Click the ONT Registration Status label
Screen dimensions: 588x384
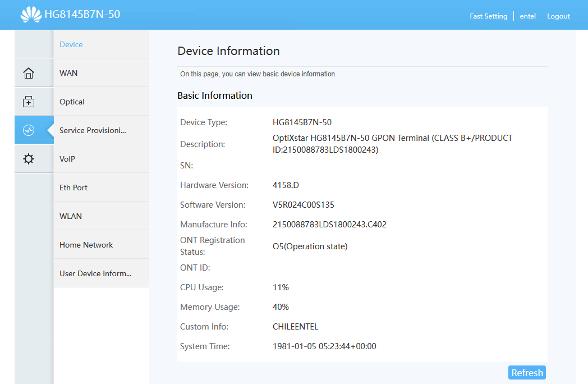pyautogui.click(x=212, y=246)
